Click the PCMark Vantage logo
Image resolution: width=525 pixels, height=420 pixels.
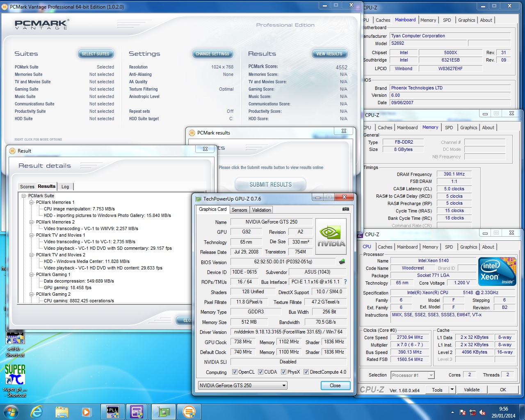42,24
